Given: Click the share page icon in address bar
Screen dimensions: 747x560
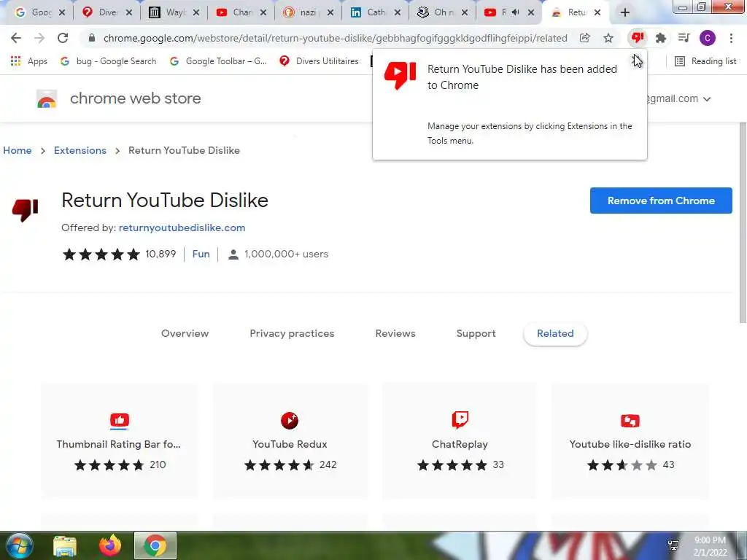Looking at the screenshot, I should tap(585, 38).
